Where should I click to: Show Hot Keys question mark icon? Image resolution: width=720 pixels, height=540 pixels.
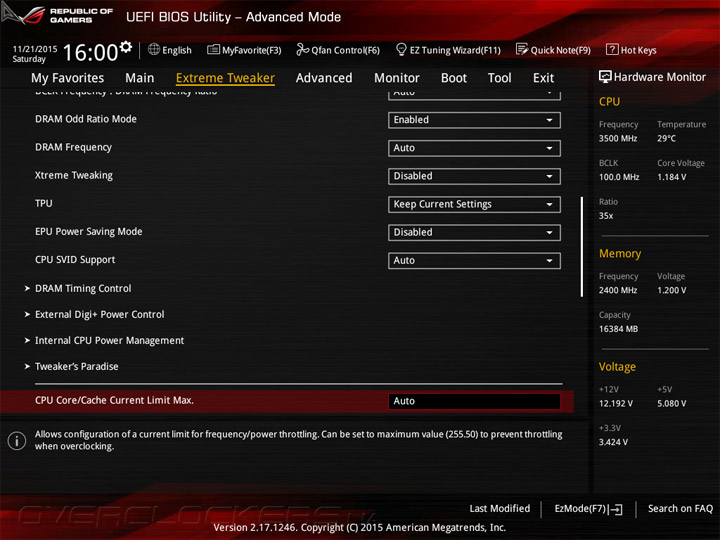point(612,49)
